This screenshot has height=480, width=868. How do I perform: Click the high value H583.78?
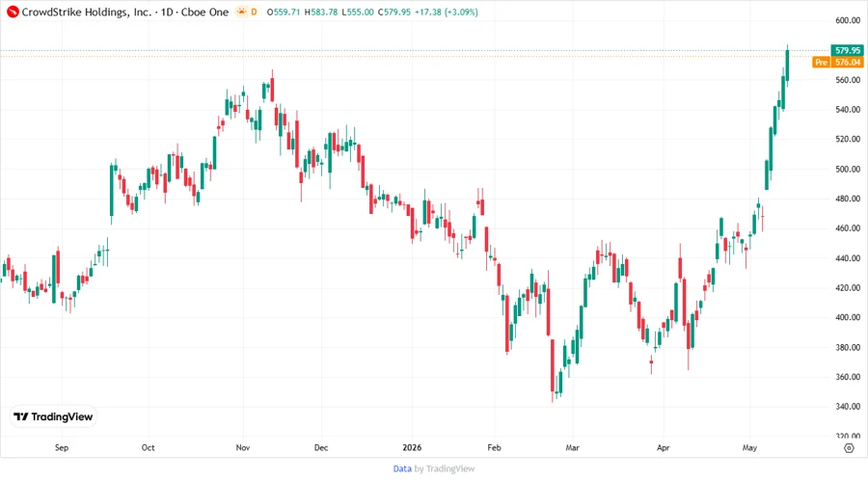pyautogui.click(x=321, y=12)
